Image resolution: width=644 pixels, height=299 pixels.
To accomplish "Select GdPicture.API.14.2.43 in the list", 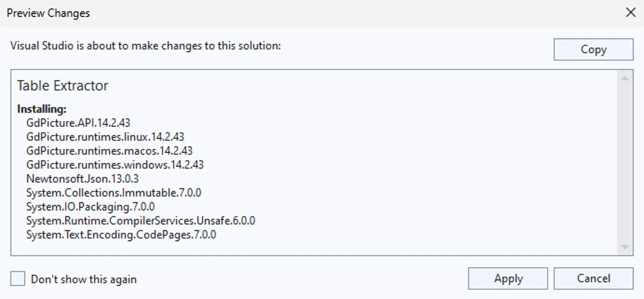I will tap(78, 123).
